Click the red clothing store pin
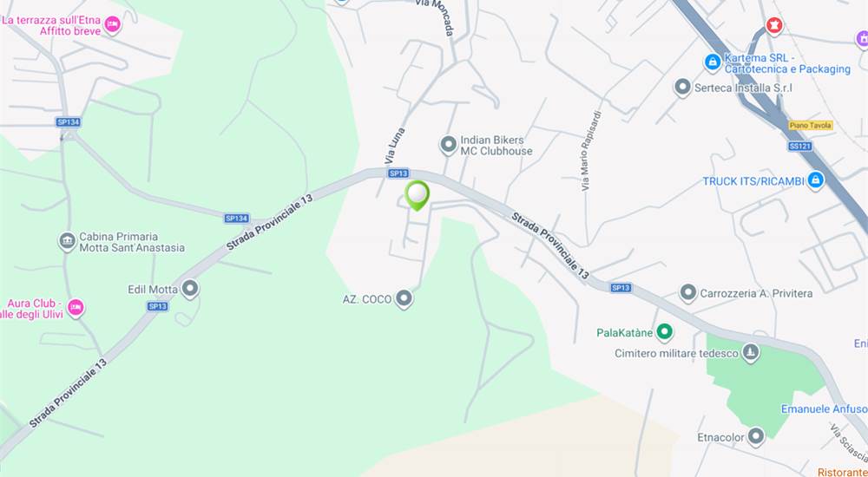 (774, 25)
